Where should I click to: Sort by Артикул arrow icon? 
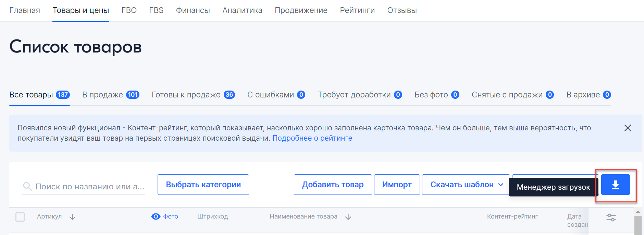click(x=72, y=217)
